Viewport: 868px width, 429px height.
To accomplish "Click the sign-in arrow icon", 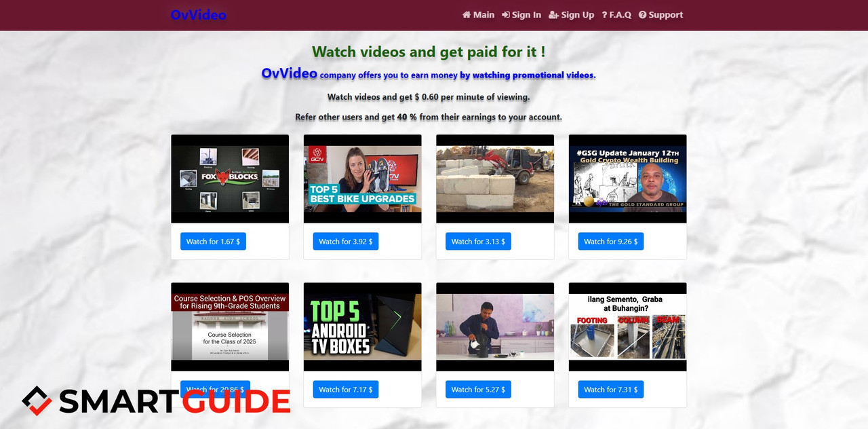I will click(x=506, y=15).
